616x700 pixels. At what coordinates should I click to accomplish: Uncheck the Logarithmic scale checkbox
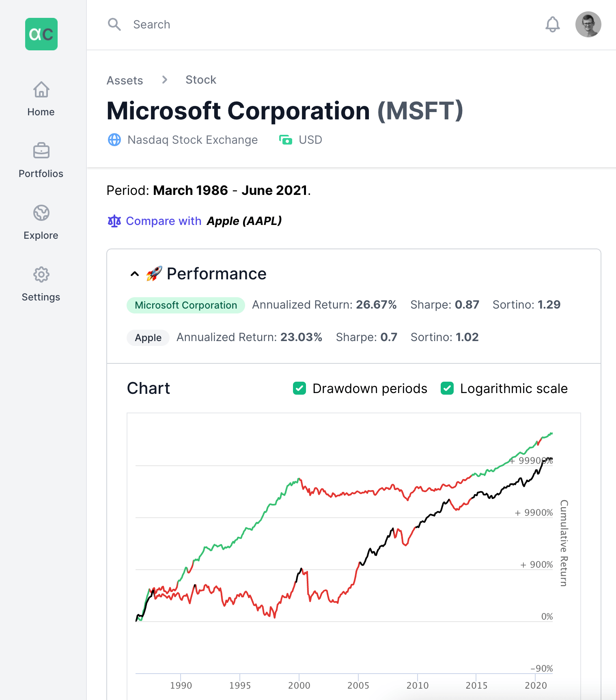pos(447,388)
